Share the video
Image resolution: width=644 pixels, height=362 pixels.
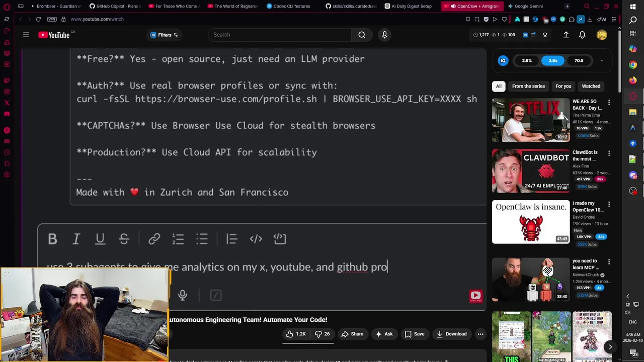click(x=352, y=334)
